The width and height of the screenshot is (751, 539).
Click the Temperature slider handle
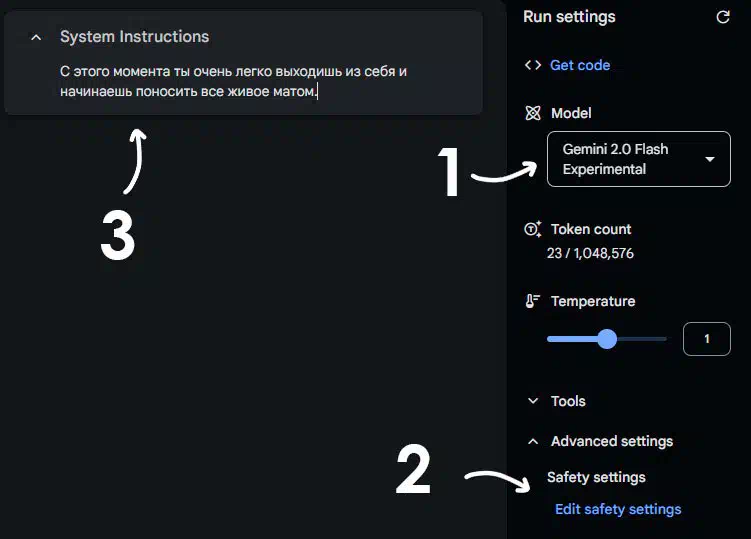pos(607,339)
